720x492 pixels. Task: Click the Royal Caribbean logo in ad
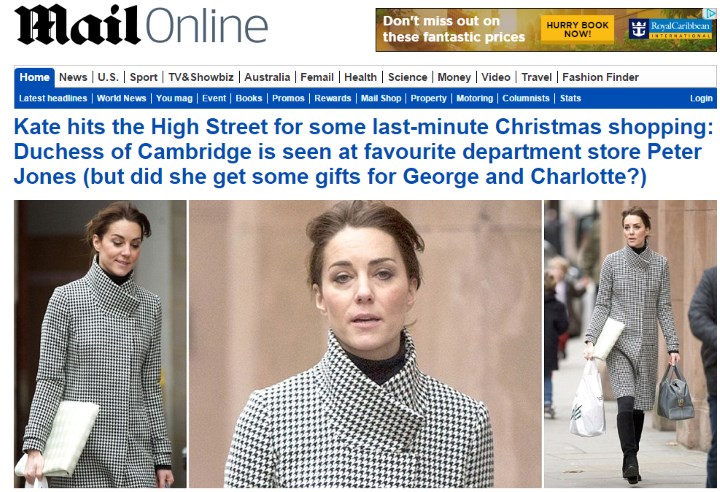coord(670,29)
